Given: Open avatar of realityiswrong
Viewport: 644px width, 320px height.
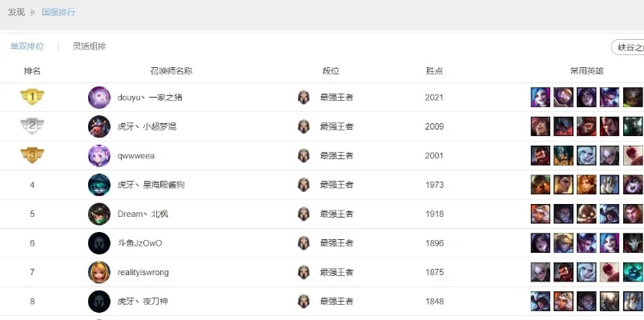Looking at the screenshot, I should coord(99,273).
